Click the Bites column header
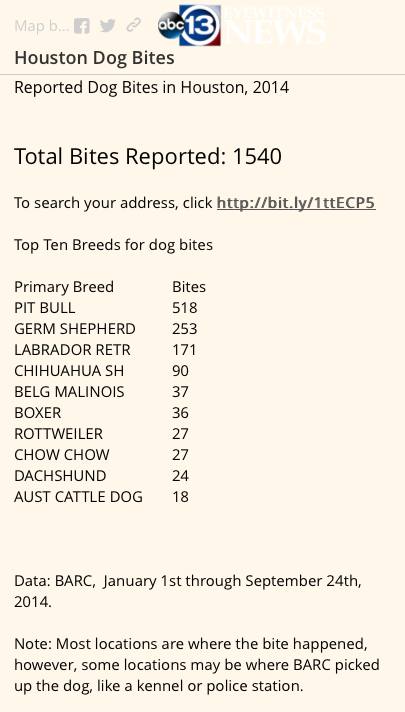The height and width of the screenshot is (712, 405). (x=189, y=287)
